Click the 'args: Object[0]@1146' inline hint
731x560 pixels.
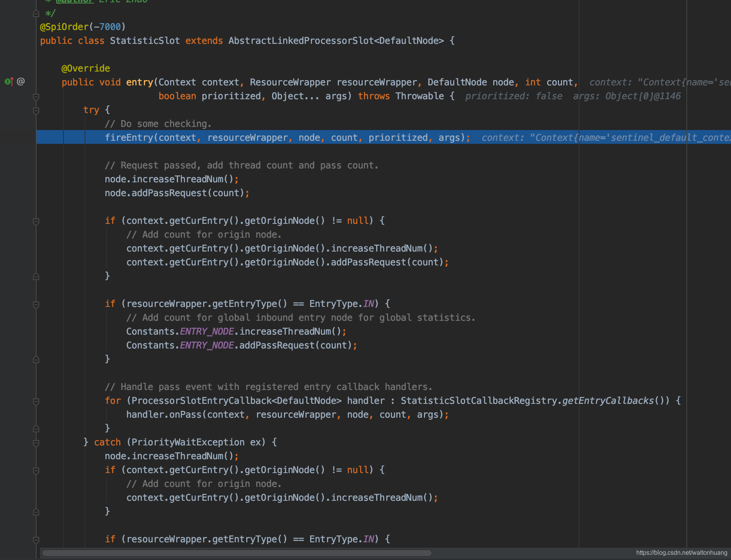click(x=627, y=96)
